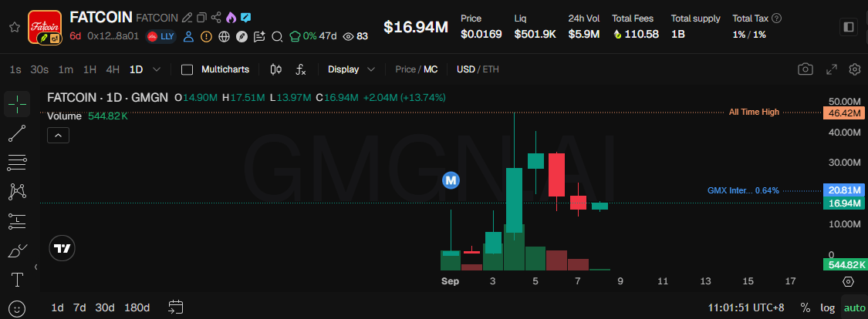
Task: Click the green chef hat dev icon
Action: tap(295, 37)
